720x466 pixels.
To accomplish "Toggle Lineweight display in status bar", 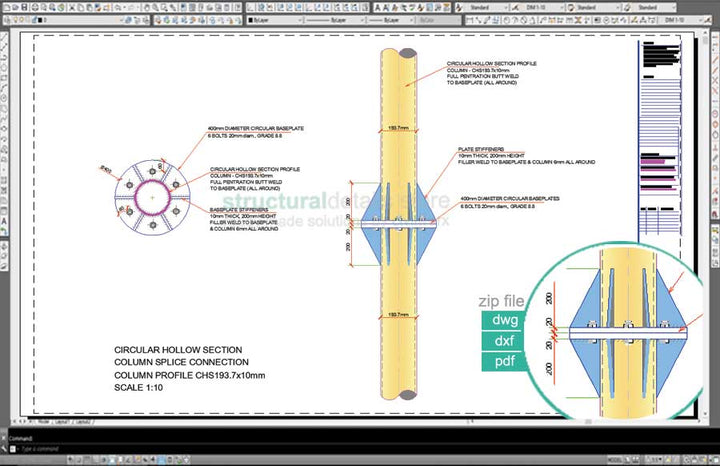I will 152,460.
